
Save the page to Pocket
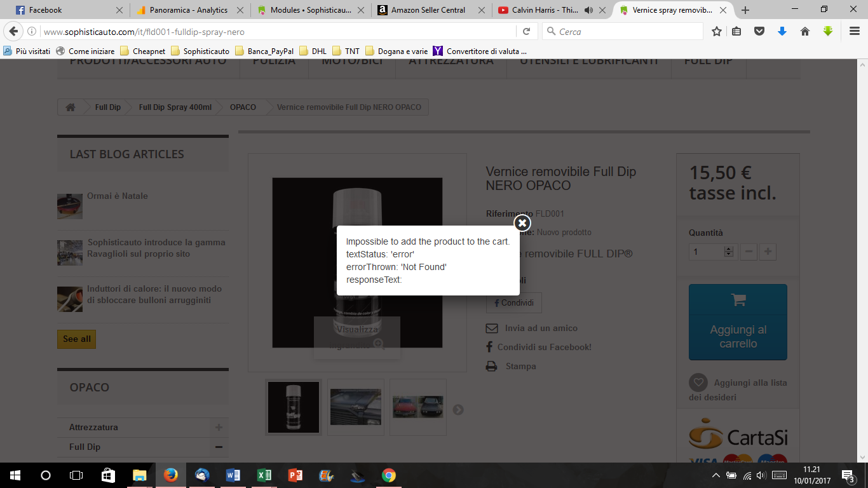pos(759,31)
